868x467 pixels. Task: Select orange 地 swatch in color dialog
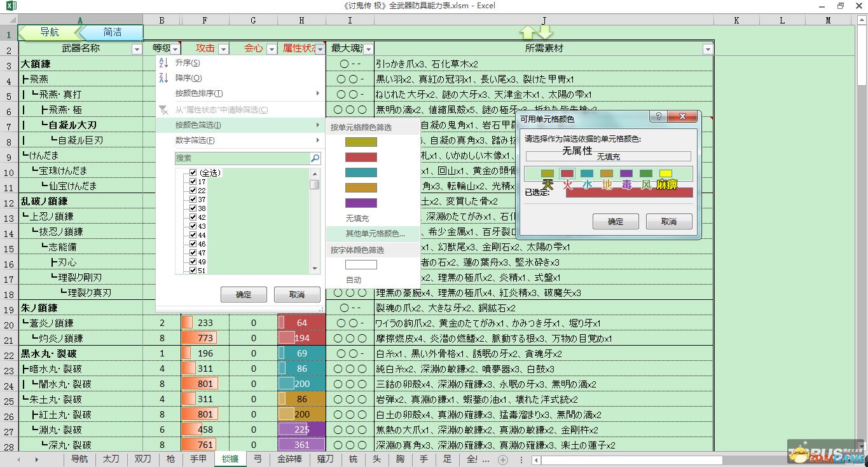(x=607, y=173)
